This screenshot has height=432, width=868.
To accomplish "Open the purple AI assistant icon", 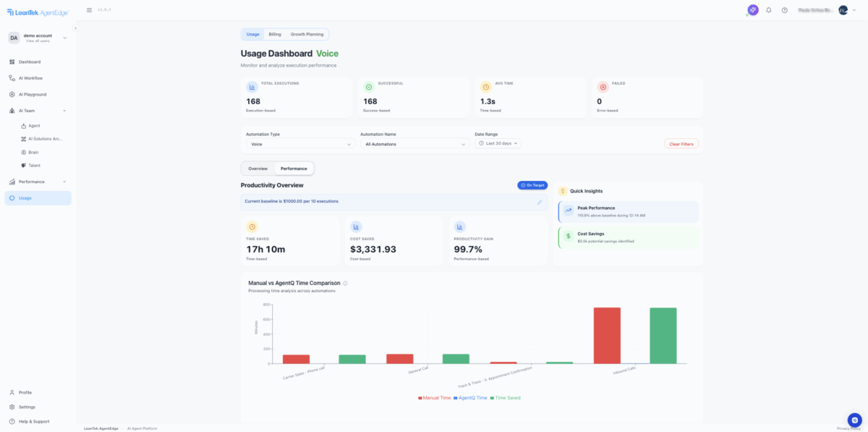I will (753, 10).
